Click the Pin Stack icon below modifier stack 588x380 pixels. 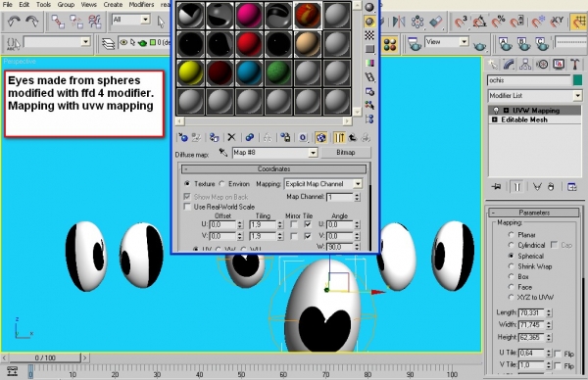[x=497, y=187]
